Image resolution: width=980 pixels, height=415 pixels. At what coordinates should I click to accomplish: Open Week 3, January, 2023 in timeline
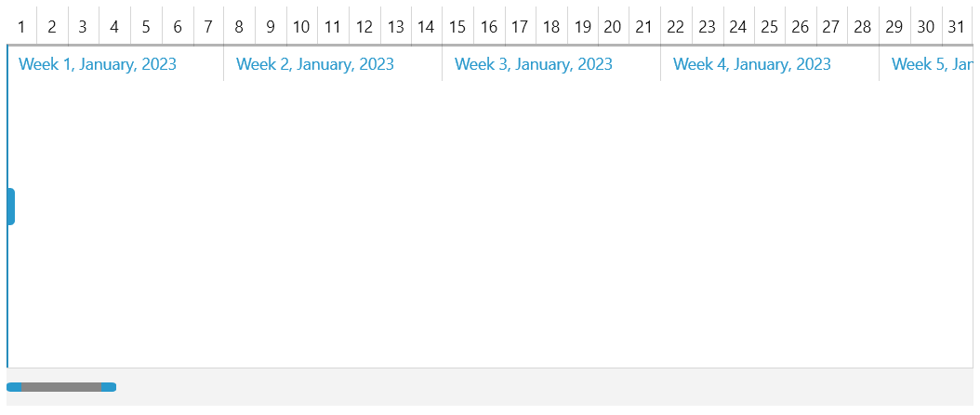[x=534, y=64]
